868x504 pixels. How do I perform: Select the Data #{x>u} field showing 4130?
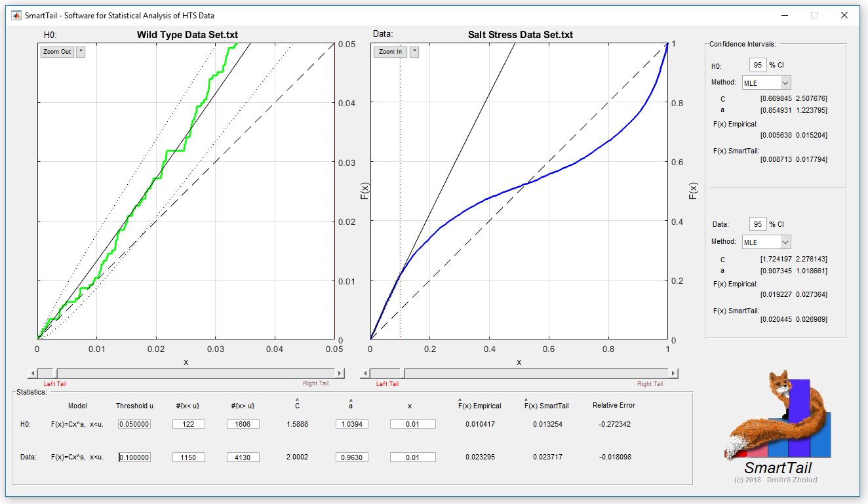pyautogui.click(x=243, y=457)
